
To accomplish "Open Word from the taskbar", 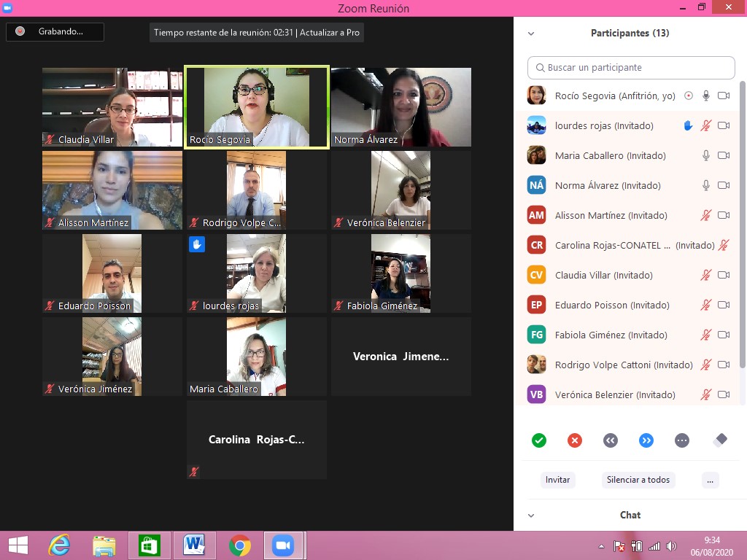I will [194, 545].
